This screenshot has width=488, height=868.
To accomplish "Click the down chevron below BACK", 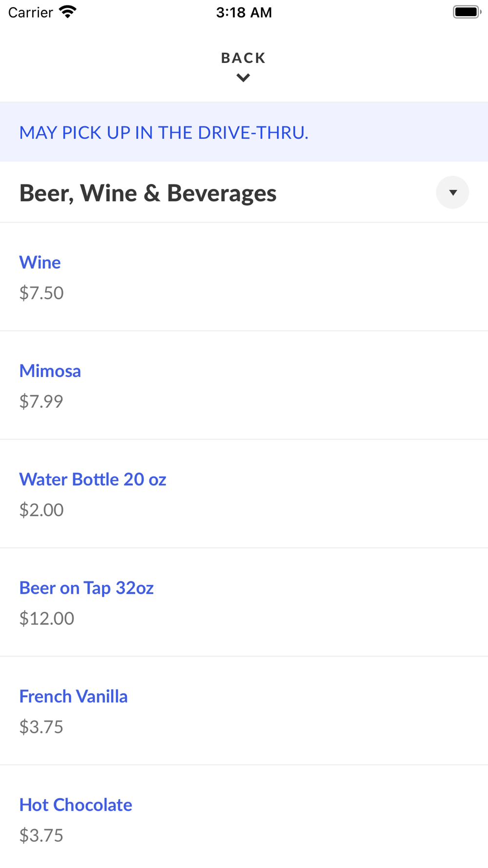I will click(x=244, y=78).
